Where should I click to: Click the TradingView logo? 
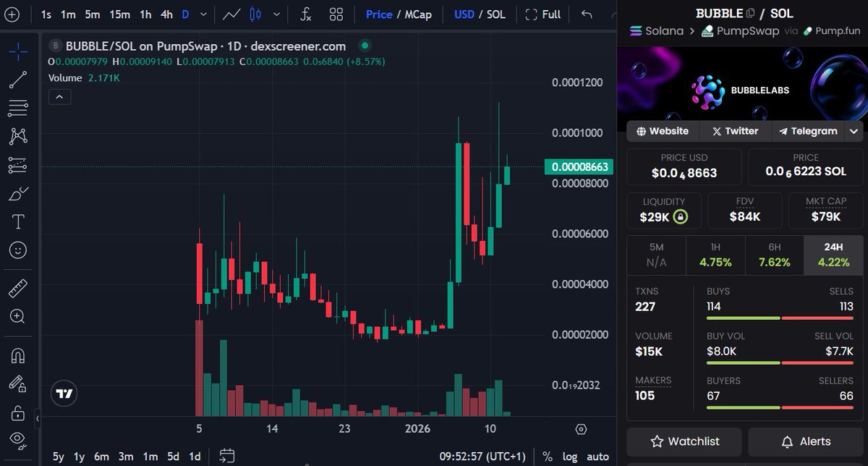coord(65,394)
